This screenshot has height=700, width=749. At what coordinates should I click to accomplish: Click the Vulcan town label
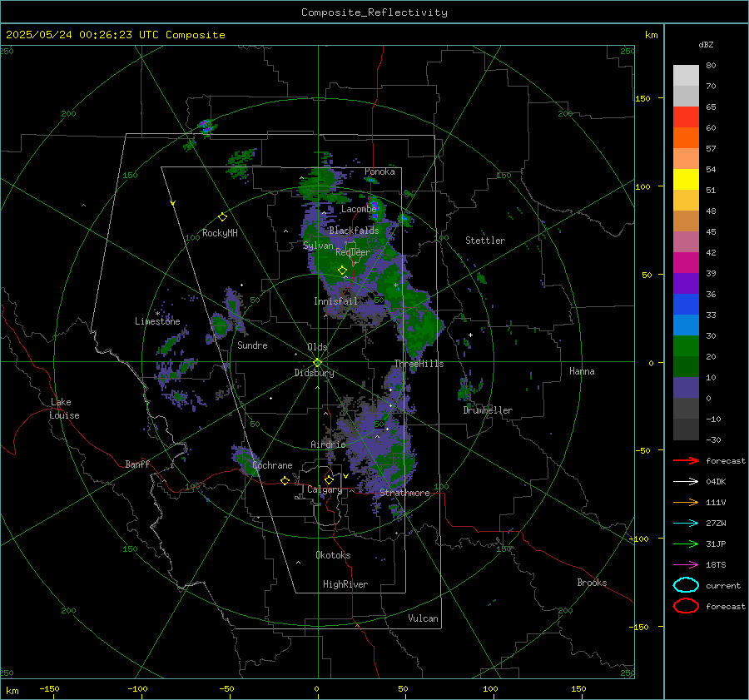pos(423,618)
